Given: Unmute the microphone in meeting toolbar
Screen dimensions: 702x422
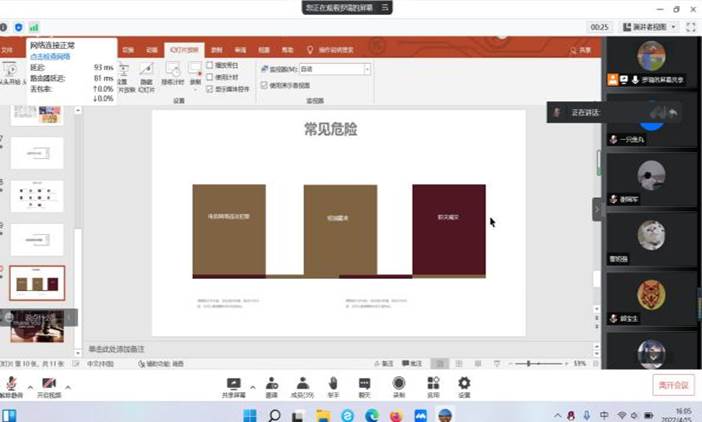Looking at the screenshot, I should pos(10,384).
